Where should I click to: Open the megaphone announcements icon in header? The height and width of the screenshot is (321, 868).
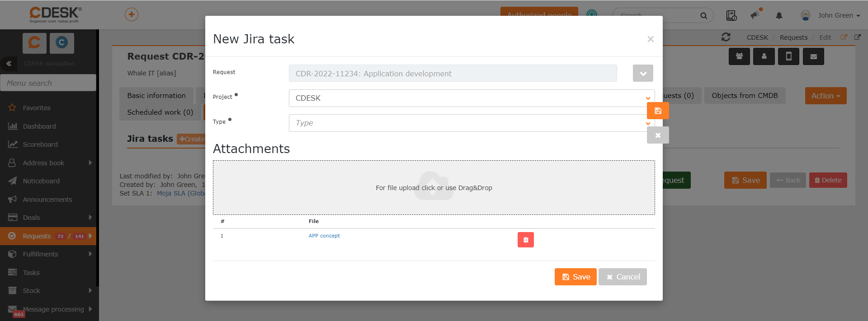click(755, 14)
